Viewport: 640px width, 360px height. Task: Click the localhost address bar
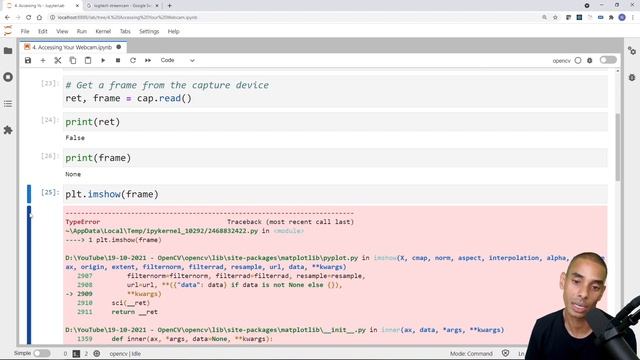[x=294, y=18]
